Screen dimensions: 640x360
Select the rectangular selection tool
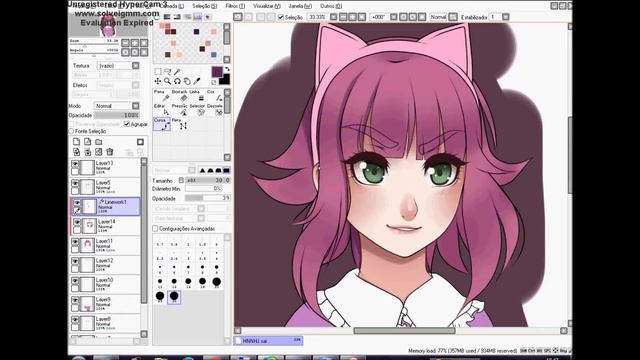[158, 71]
